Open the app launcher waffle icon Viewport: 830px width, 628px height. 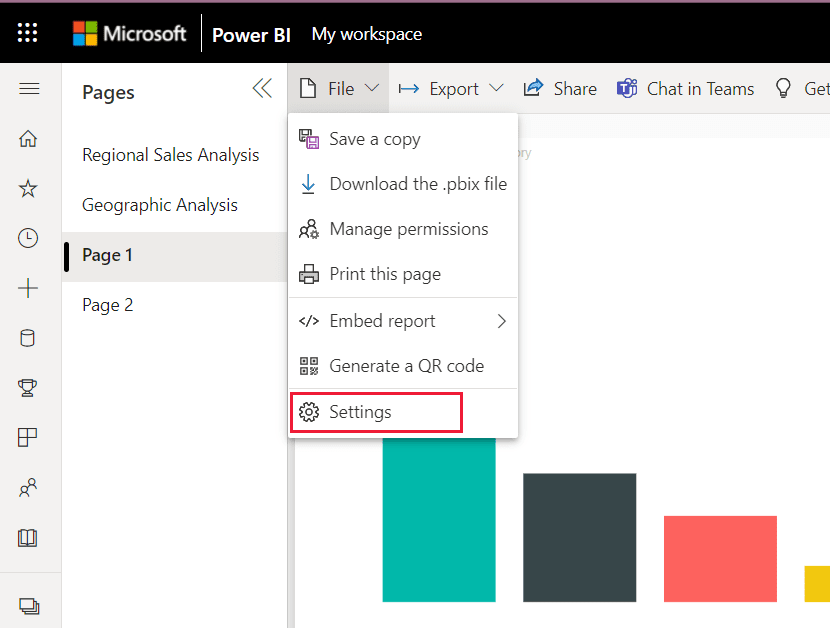point(28,33)
